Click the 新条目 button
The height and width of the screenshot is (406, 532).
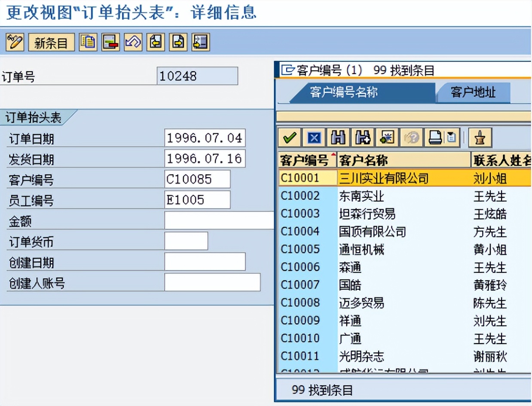click(x=51, y=42)
